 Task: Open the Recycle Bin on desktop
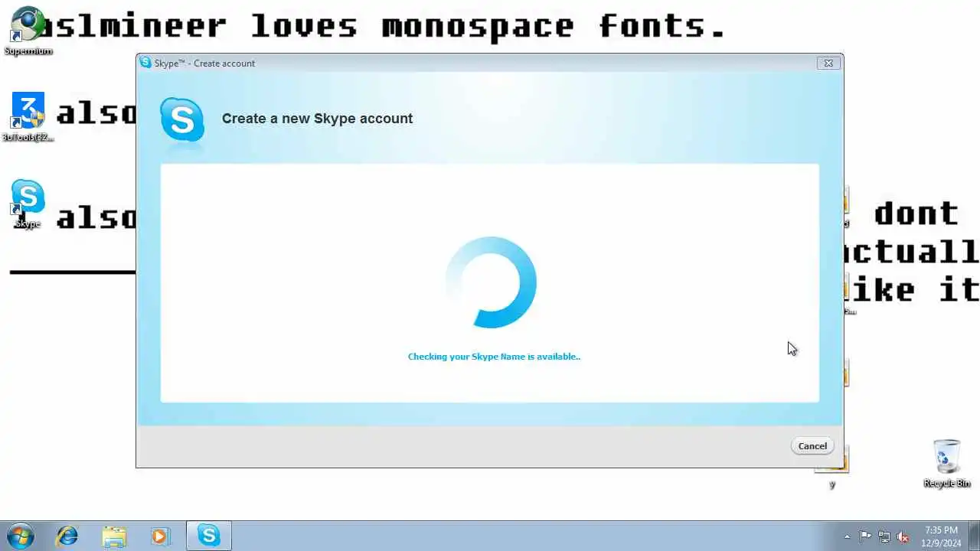click(947, 464)
